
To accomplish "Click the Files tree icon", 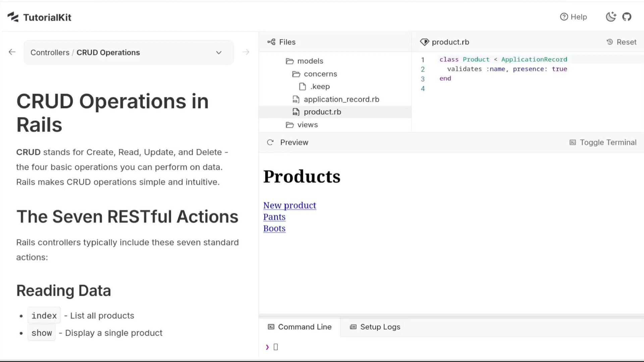I will [x=271, y=42].
